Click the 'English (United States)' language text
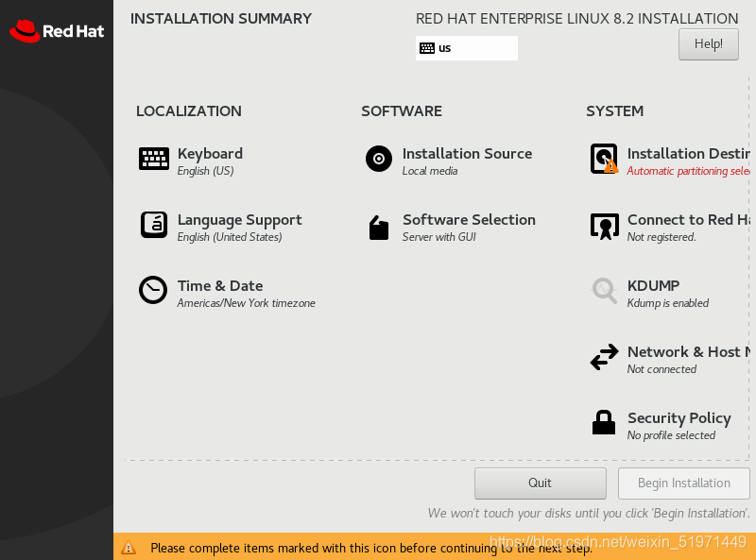Screen dimensions: 756x560 [x=230, y=237]
